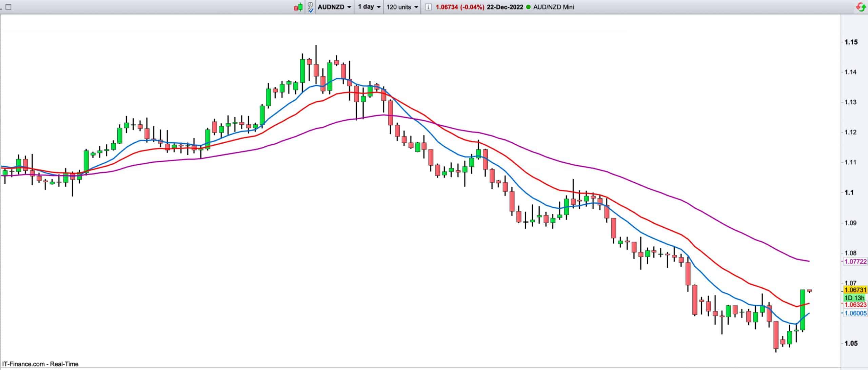Toggle the chart link checkmark icon
Viewport: 868px width, 370px height.
[x=310, y=7]
